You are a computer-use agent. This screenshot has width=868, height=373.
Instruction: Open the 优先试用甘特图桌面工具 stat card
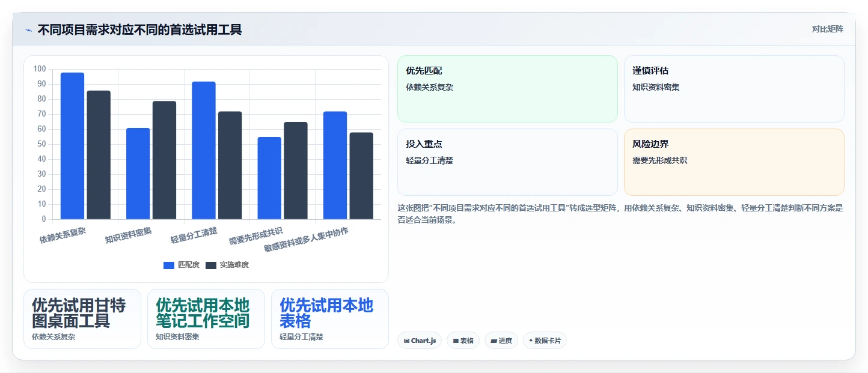point(82,319)
